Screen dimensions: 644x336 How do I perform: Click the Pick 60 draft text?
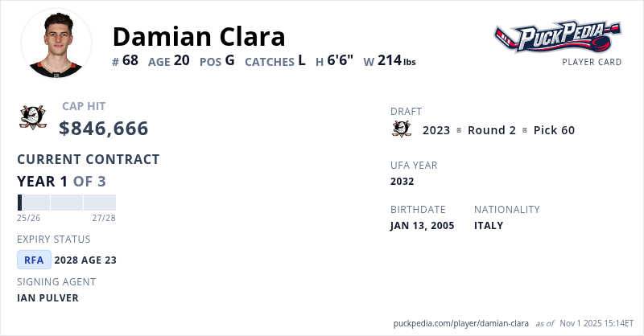tap(554, 130)
